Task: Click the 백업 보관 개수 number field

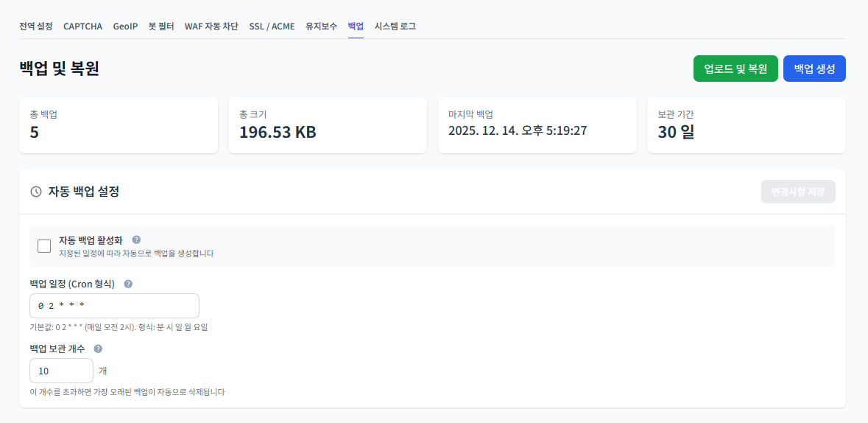Action: [61, 371]
